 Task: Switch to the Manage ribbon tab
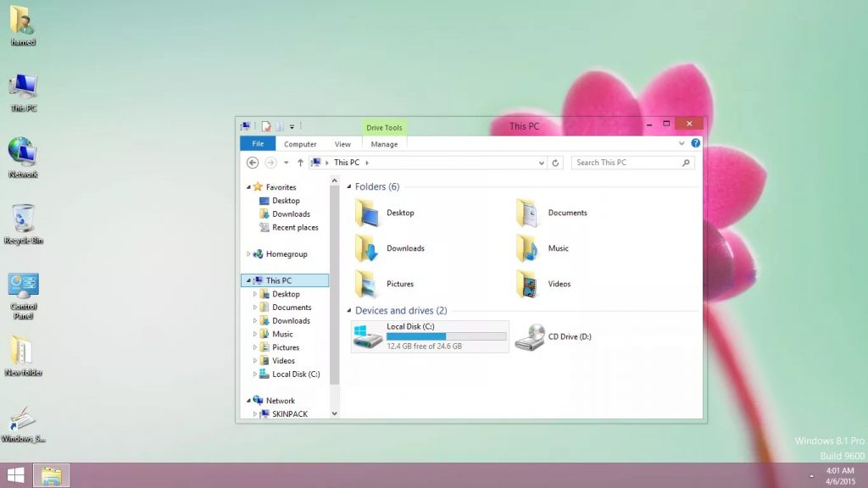[384, 144]
